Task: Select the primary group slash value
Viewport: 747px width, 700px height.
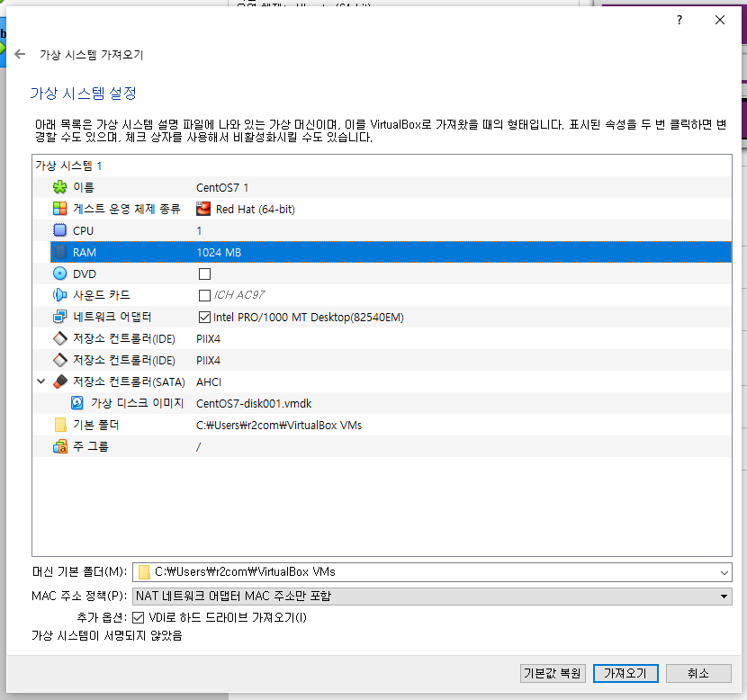Action: click(x=199, y=446)
